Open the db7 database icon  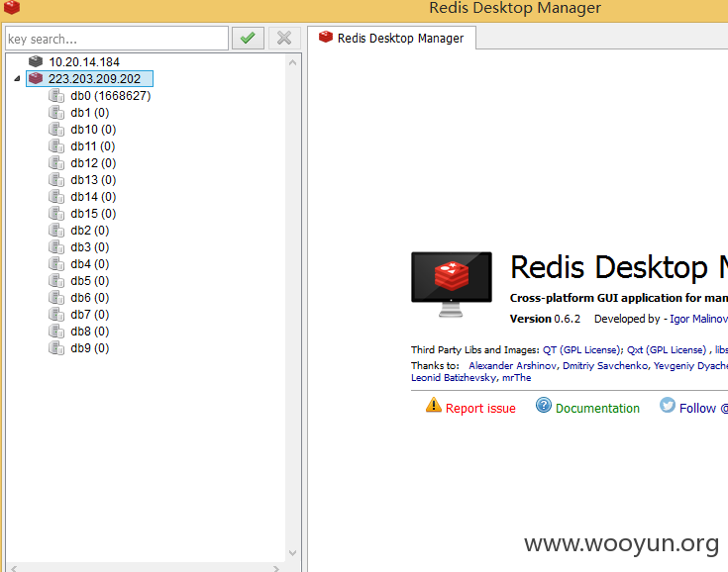click(56, 315)
